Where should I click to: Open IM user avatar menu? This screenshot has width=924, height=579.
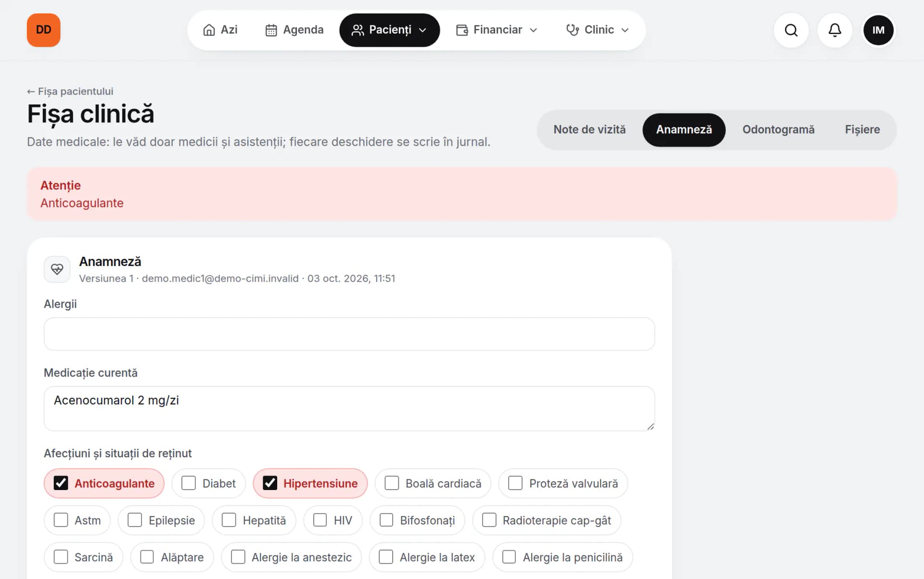[878, 30]
